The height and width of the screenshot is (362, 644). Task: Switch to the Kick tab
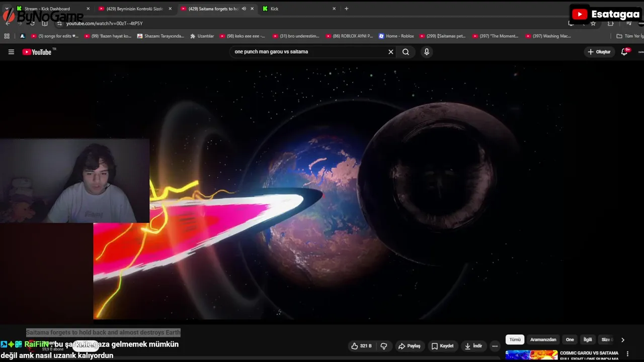click(x=299, y=9)
